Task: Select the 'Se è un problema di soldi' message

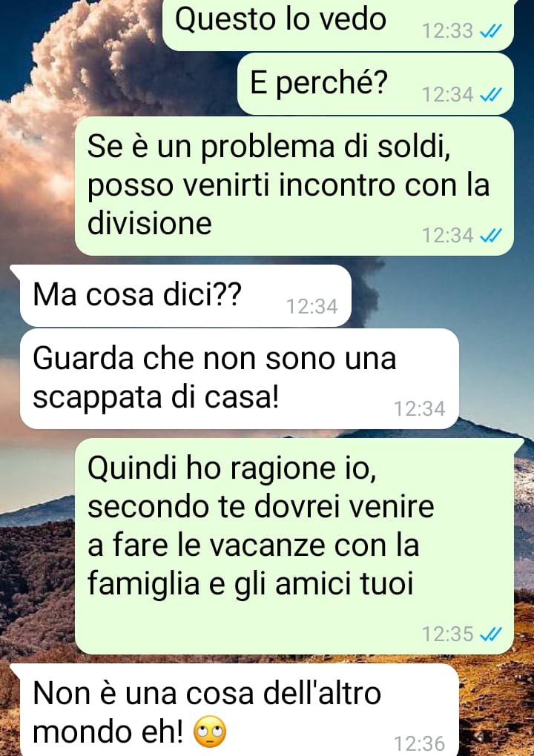Action: [294, 186]
